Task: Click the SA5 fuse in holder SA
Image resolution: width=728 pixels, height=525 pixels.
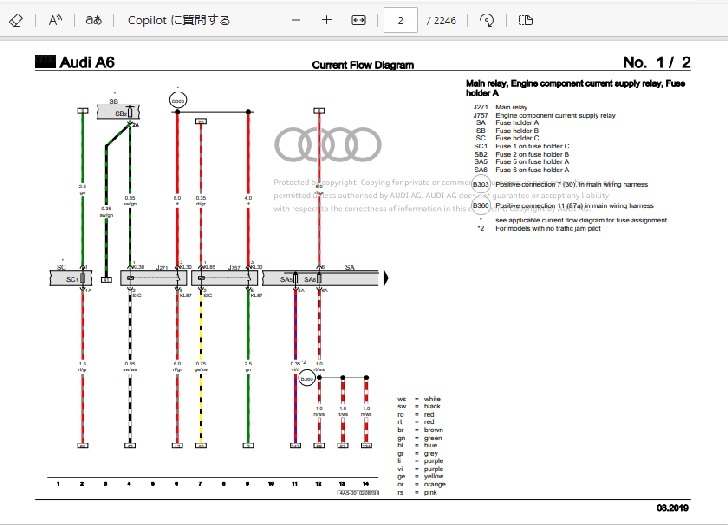Action: coord(295,279)
